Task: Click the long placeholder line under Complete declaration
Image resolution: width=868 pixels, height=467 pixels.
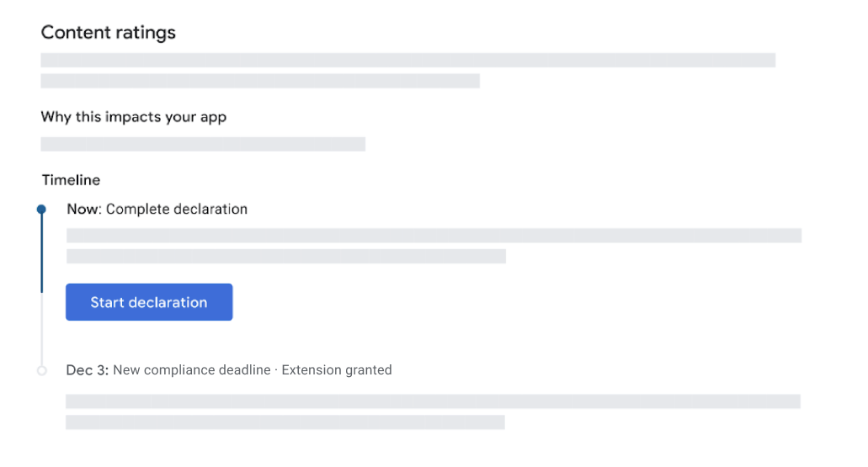Action: (x=434, y=236)
